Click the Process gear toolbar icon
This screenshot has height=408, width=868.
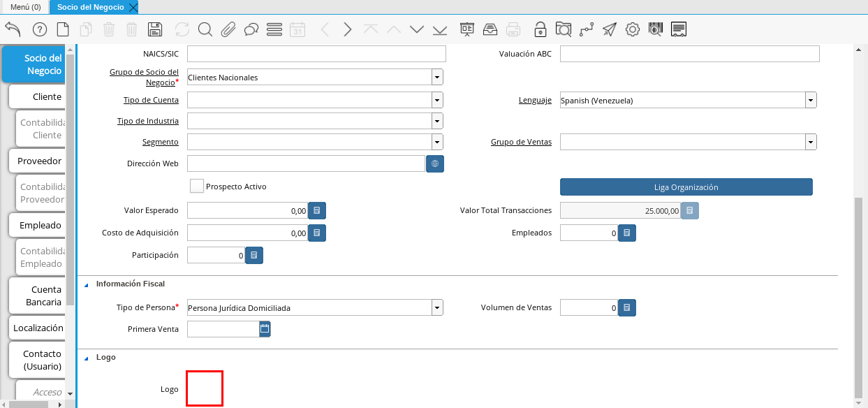pyautogui.click(x=633, y=29)
